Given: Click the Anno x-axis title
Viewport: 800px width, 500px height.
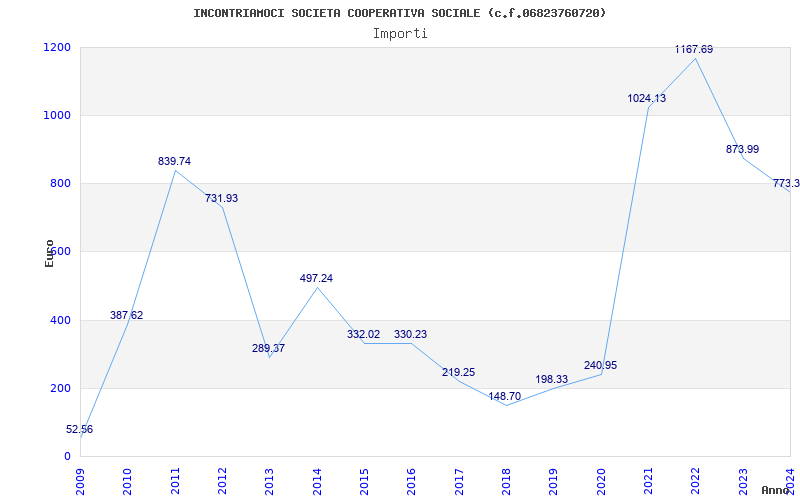Looking at the screenshot, I should point(775,490).
